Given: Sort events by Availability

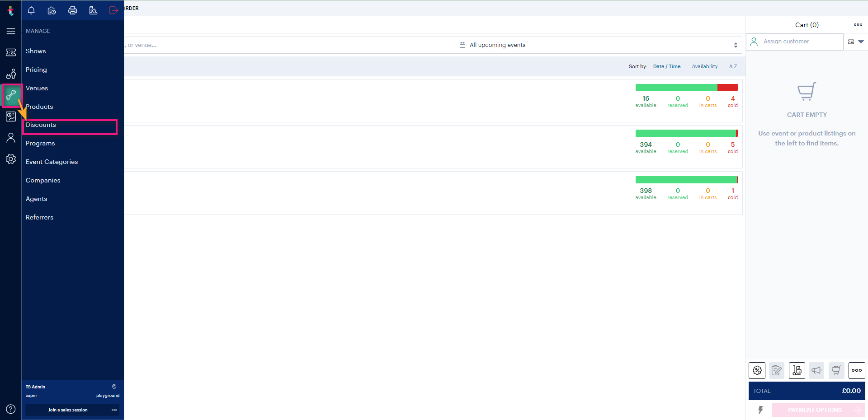Looking at the screenshot, I should coord(704,66).
